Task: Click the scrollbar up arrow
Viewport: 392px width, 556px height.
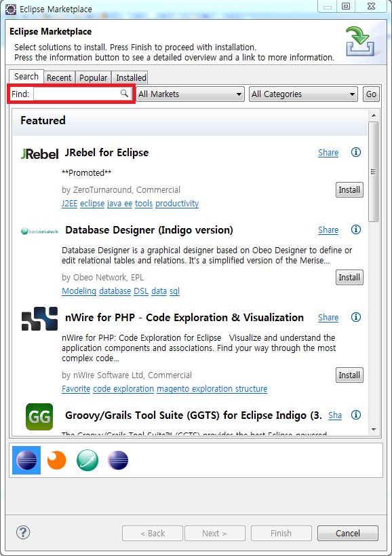Action: point(374,115)
